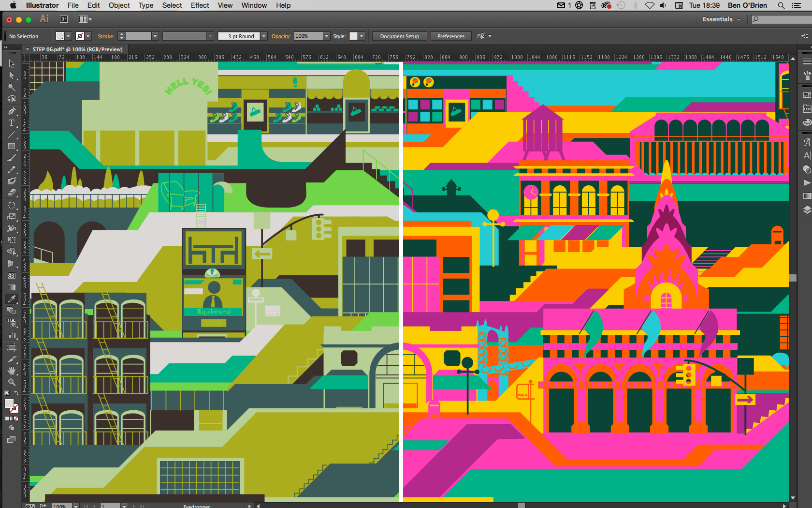Open the Effect menu
812x508 pixels.
(200, 5)
